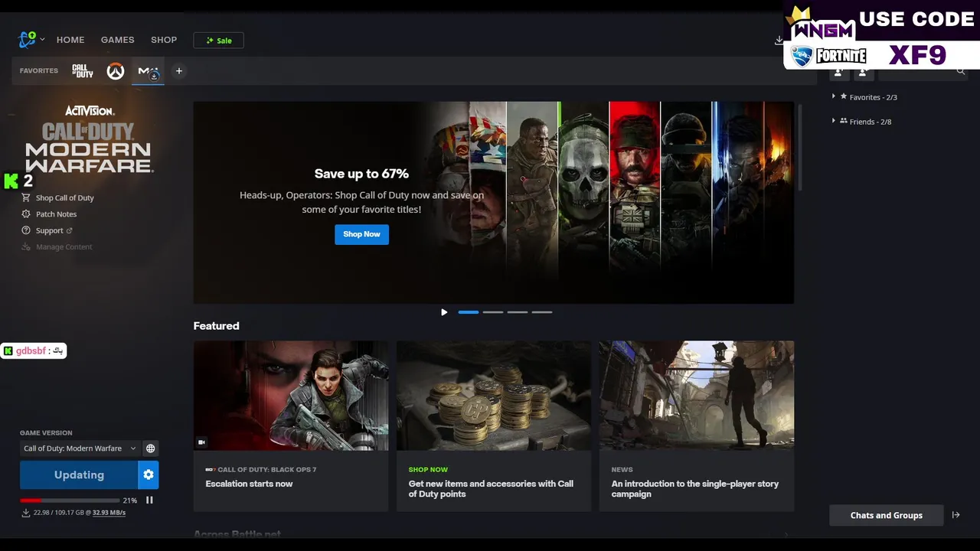This screenshot has width=980, height=551.
Task: Open the SHOP tab
Action: tap(164, 40)
